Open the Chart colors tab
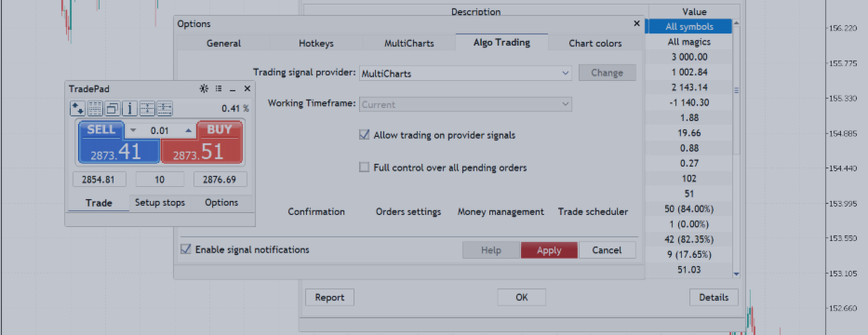The width and height of the screenshot is (868, 335). pyautogui.click(x=595, y=43)
